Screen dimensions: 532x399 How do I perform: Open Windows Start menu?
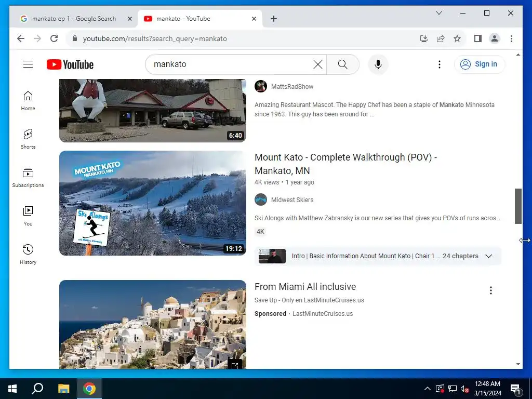coord(12,389)
